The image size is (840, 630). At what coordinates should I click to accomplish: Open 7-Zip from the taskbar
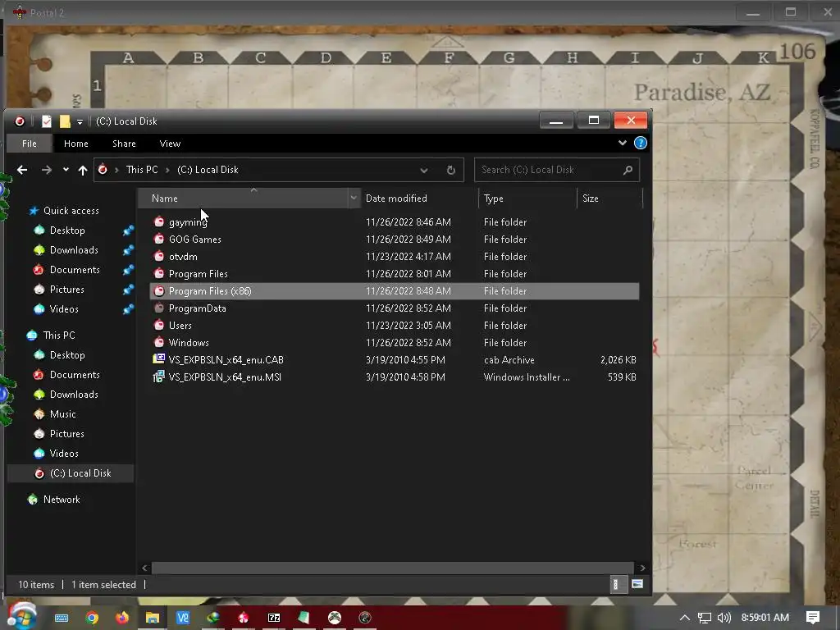coord(274,618)
